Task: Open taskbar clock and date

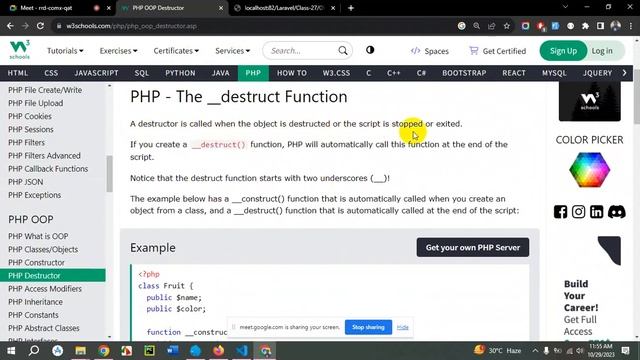Action: point(601,351)
